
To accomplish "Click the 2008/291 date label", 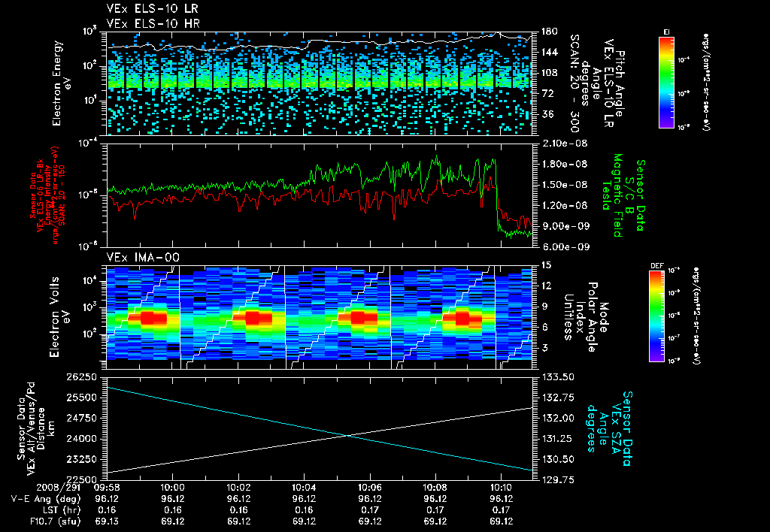I will coord(59,488).
